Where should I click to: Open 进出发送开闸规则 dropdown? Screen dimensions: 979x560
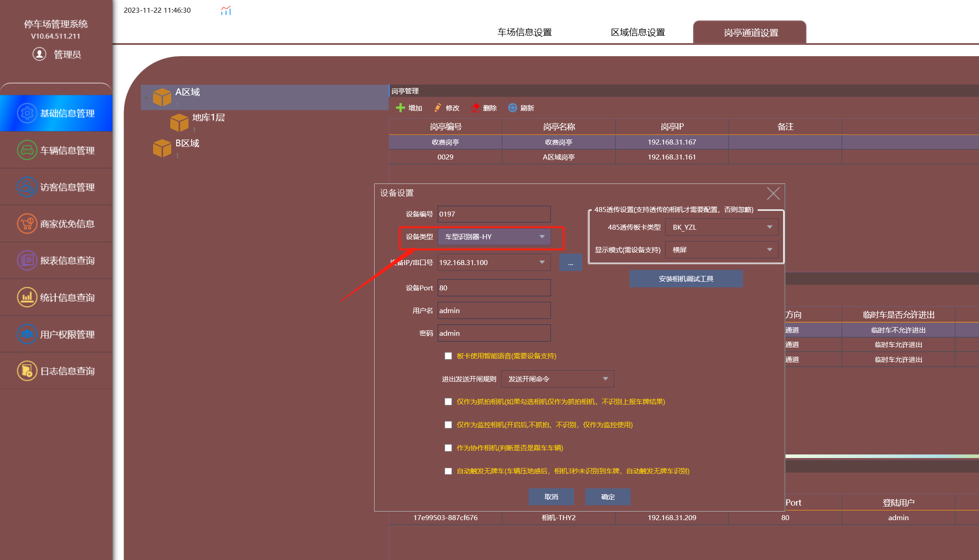click(x=558, y=379)
